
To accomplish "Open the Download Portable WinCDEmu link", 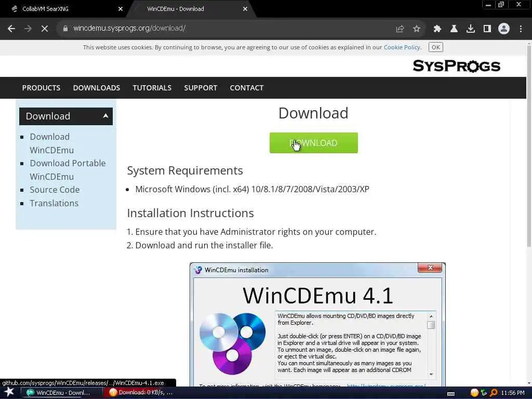I will [x=68, y=170].
